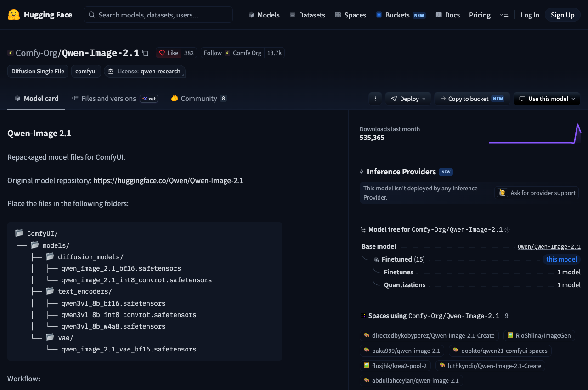Open the Finetunes 1 model link
This screenshot has height=390, width=588.
point(569,272)
